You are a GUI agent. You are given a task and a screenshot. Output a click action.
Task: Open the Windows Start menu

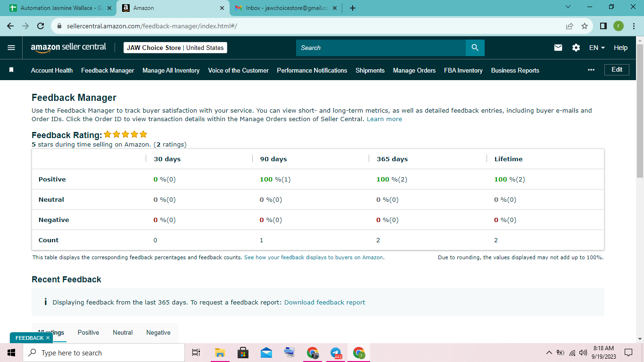pos(11,353)
